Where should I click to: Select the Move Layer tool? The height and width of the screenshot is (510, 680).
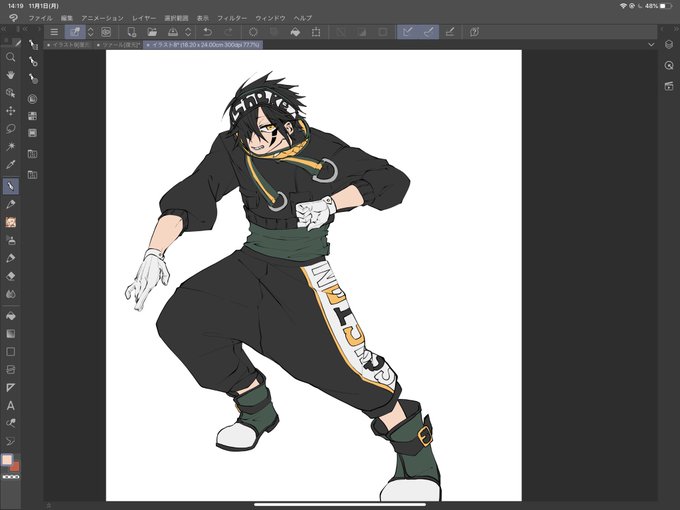pos(10,111)
